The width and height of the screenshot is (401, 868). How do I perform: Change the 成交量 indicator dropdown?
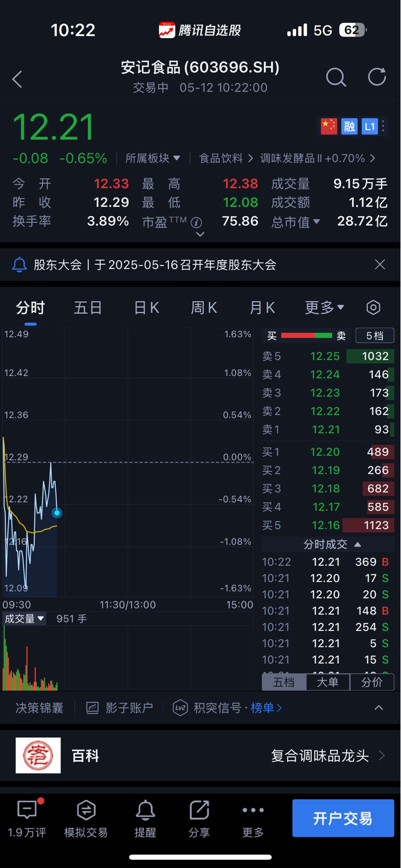click(25, 619)
